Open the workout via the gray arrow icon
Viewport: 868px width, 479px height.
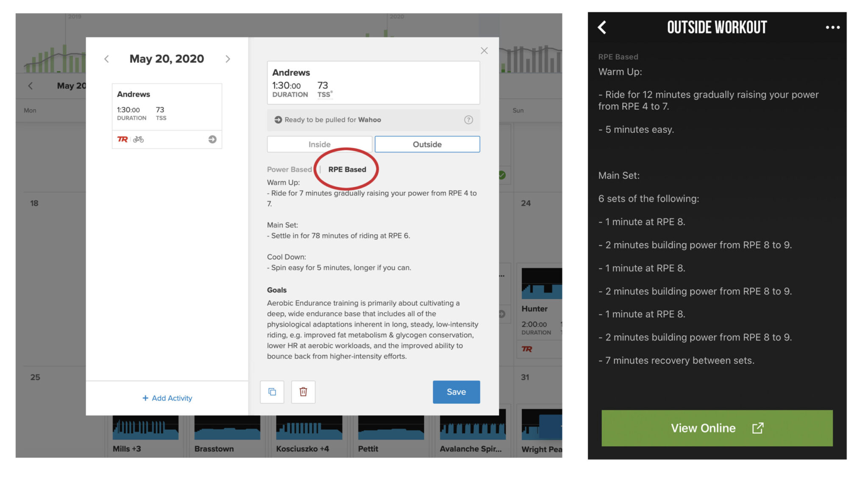[x=212, y=139]
